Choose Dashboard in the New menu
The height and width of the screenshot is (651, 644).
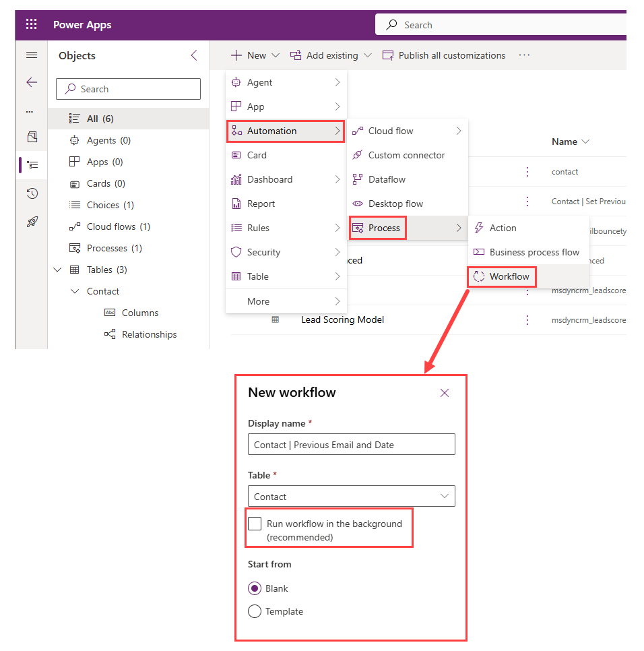point(286,180)
